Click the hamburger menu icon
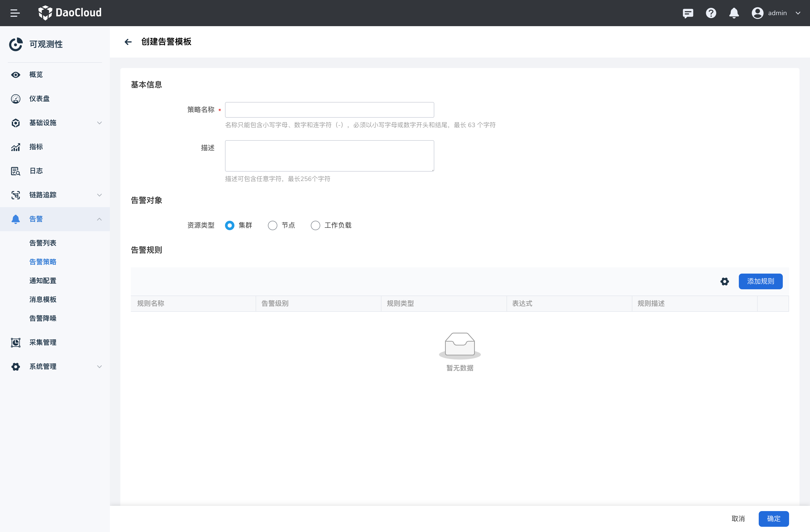 (15, 13)
